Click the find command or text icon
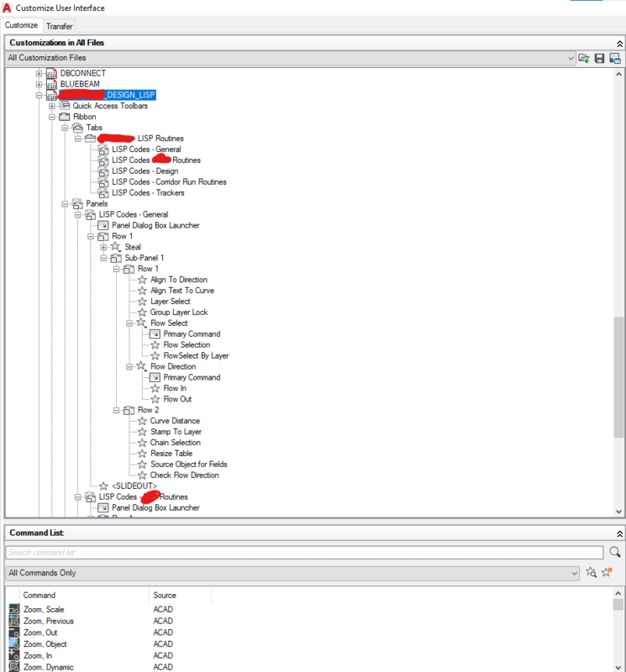 pyautogui.click(x=591, y=572)
